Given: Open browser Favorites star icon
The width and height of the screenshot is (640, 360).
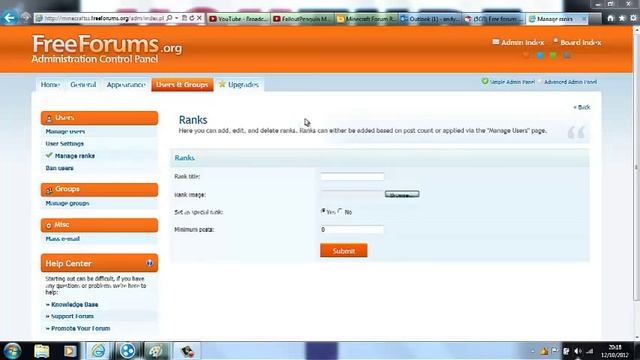Looking at the screenshot, I should [622, 18].
